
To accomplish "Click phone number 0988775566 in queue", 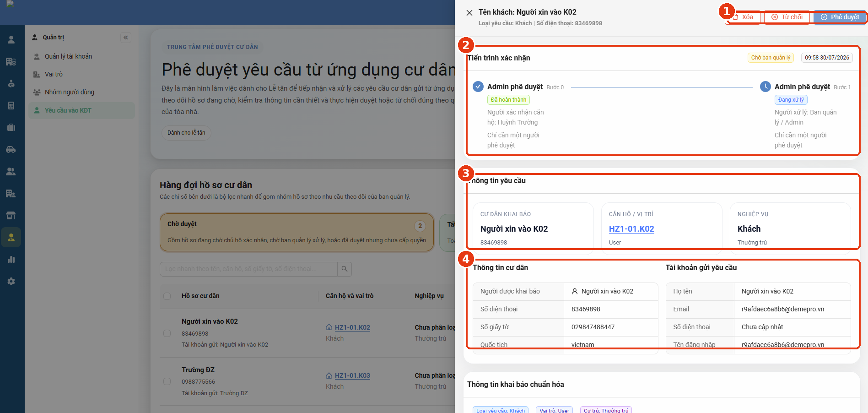I will pyautogui.click(x=198, y=382).
